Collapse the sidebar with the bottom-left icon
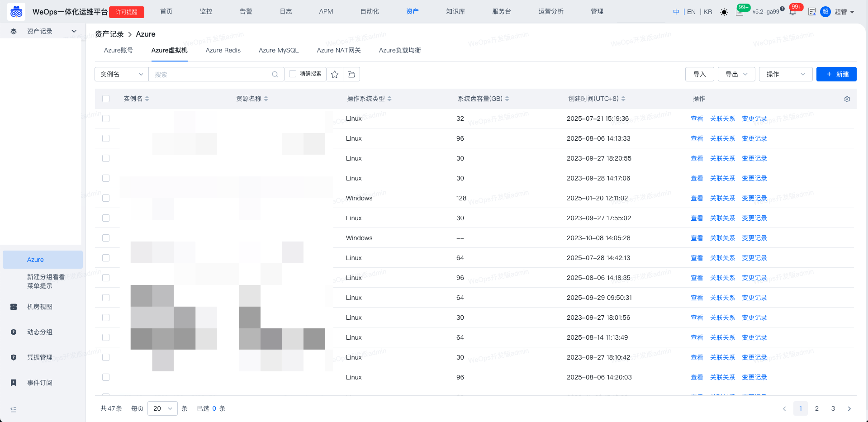Image resolution: width=868 pixels, height=422 pixels. tap(14, 409)
